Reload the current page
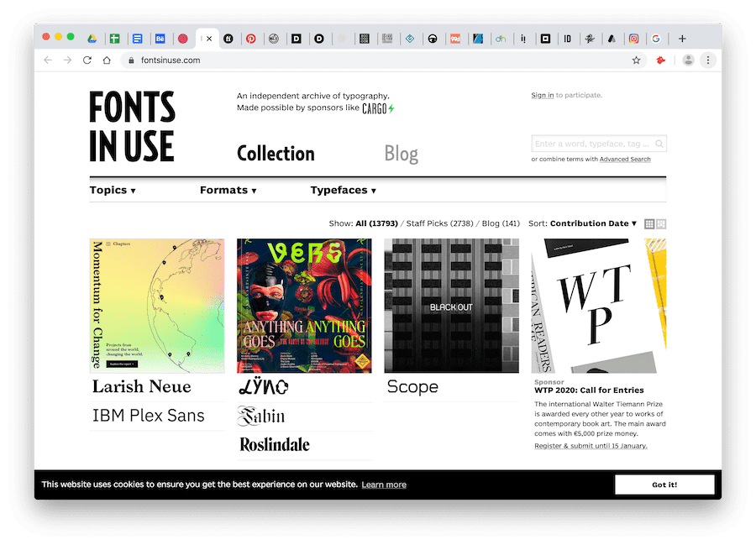Viewport: 756px width, 545px height. (x=87, y=60)
